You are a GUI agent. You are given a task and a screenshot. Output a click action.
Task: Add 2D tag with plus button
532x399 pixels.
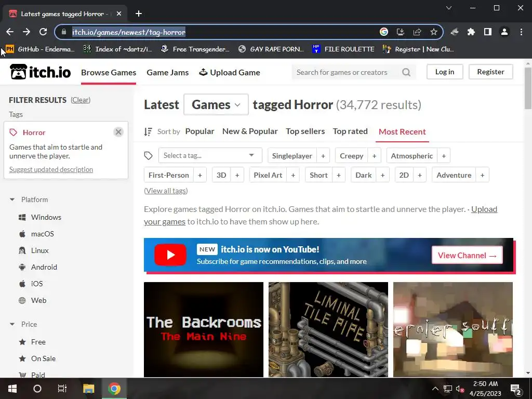pyautogui.click(x=420, y=175)
